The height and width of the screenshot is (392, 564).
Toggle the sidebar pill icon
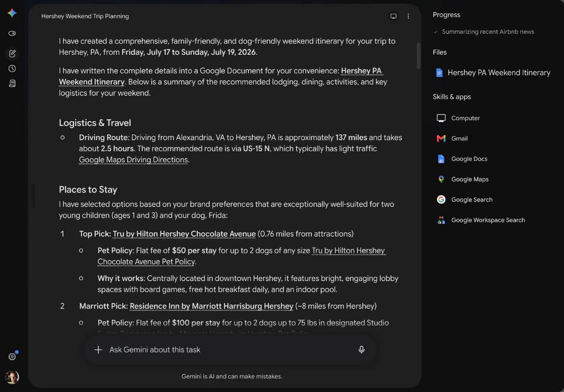click(x=12, y=33)
